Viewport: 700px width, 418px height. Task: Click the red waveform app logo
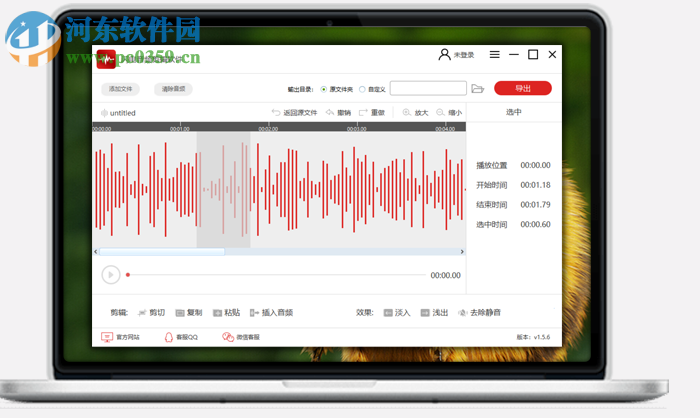106,59
